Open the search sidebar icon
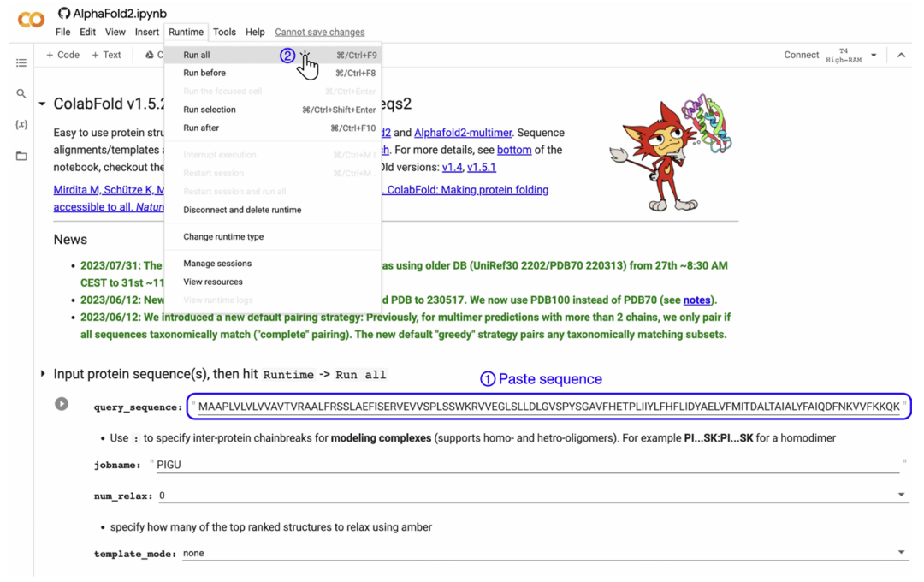Viewport: 924px width, 582px height. [x=21, y=93]
